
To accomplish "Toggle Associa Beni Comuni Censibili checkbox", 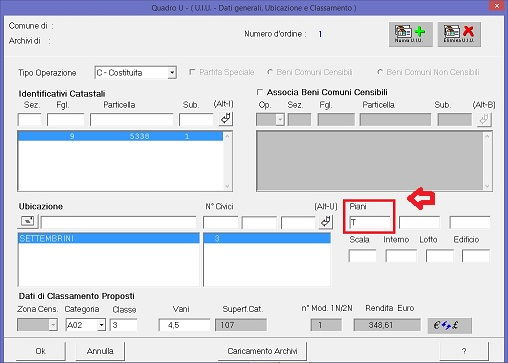I will tap(260, 92).
